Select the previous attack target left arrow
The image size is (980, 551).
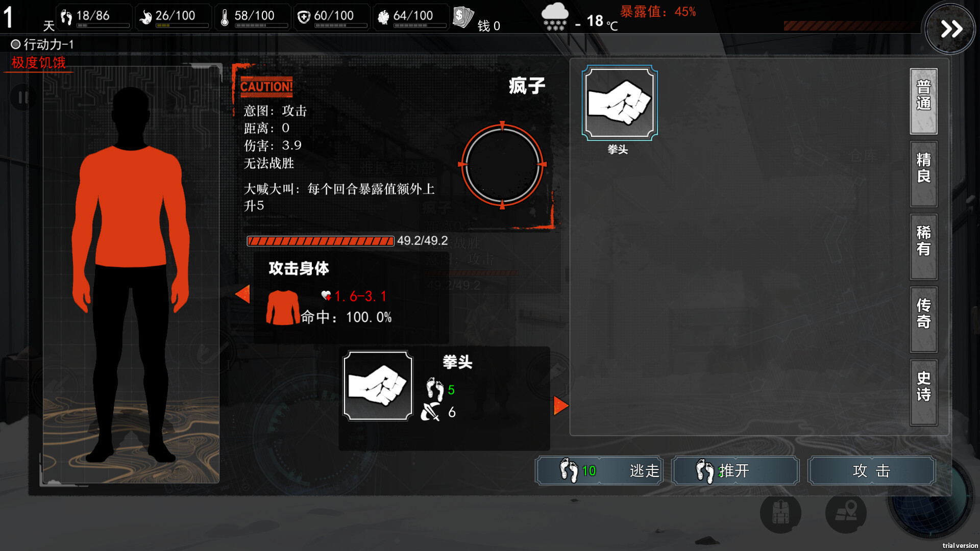(x=242, y=294)
